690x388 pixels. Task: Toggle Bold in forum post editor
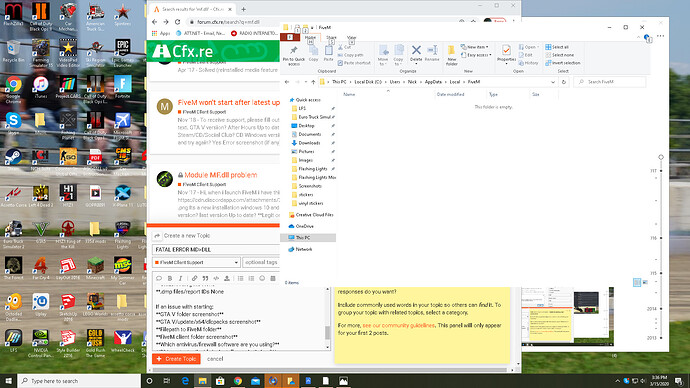click(170, 278)
